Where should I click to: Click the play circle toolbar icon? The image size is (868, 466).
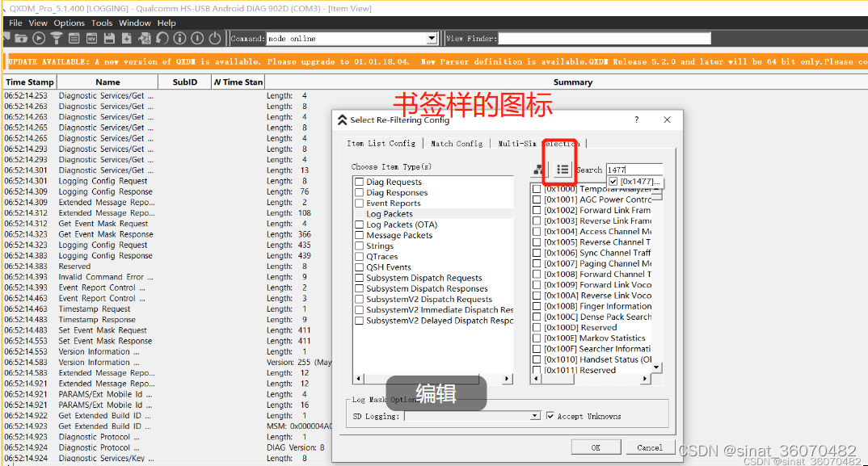click(39, 38)
